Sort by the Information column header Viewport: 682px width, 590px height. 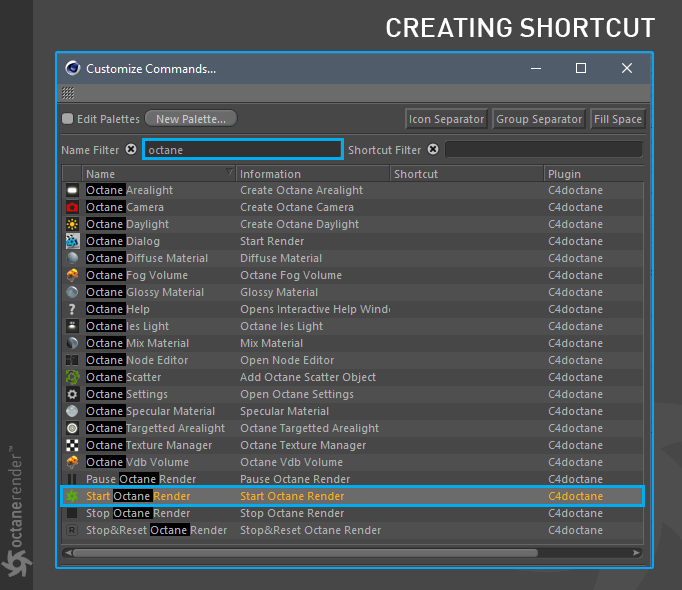click(x=313, y=174)
